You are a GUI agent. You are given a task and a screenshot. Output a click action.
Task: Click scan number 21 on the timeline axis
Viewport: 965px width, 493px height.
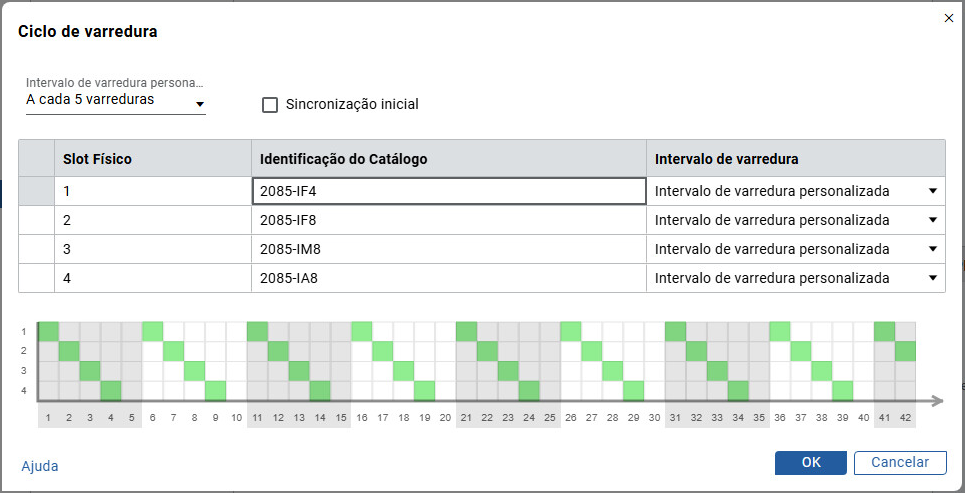pos(466,417)
